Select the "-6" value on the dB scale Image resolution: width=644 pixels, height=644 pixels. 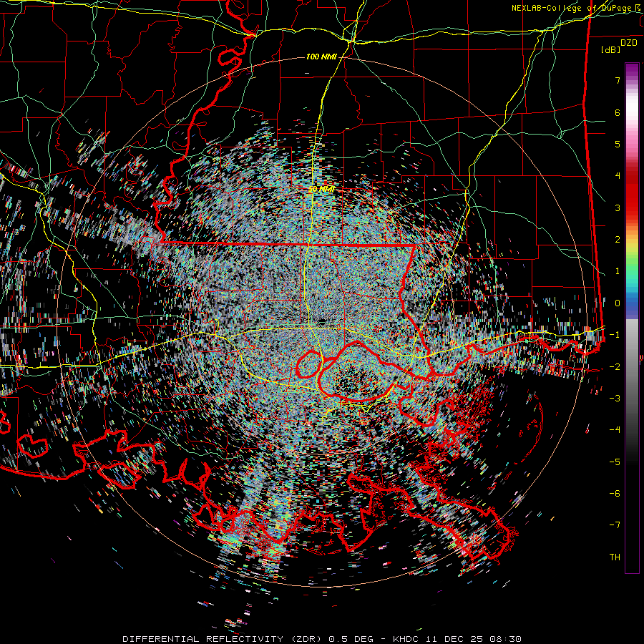click(615, 494)
